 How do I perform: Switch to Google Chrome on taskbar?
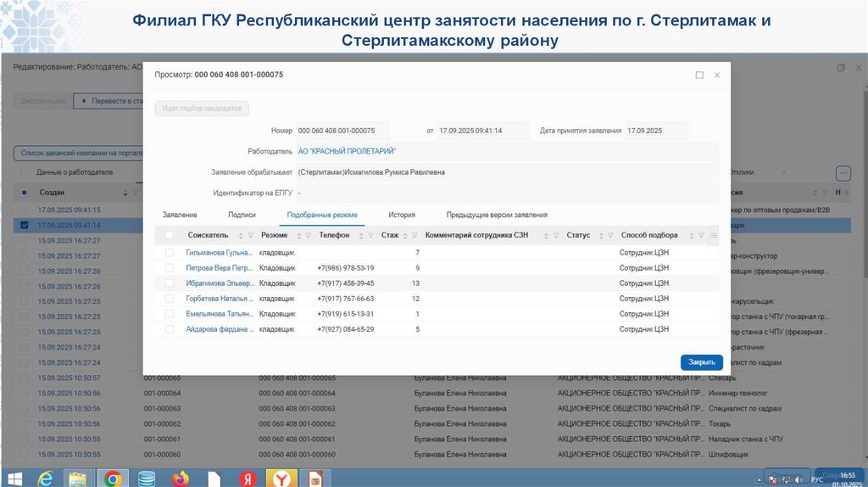113,479
